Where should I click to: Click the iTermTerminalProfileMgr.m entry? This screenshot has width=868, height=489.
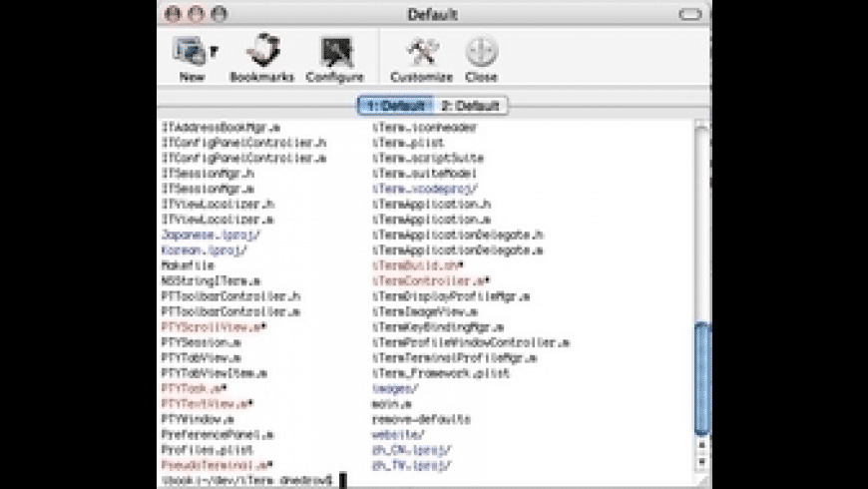tap(454, 358)
